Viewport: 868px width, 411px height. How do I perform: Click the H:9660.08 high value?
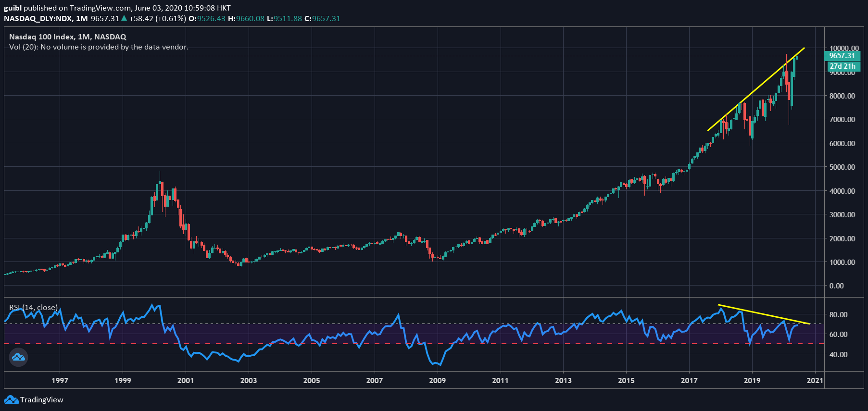[246, 18]
